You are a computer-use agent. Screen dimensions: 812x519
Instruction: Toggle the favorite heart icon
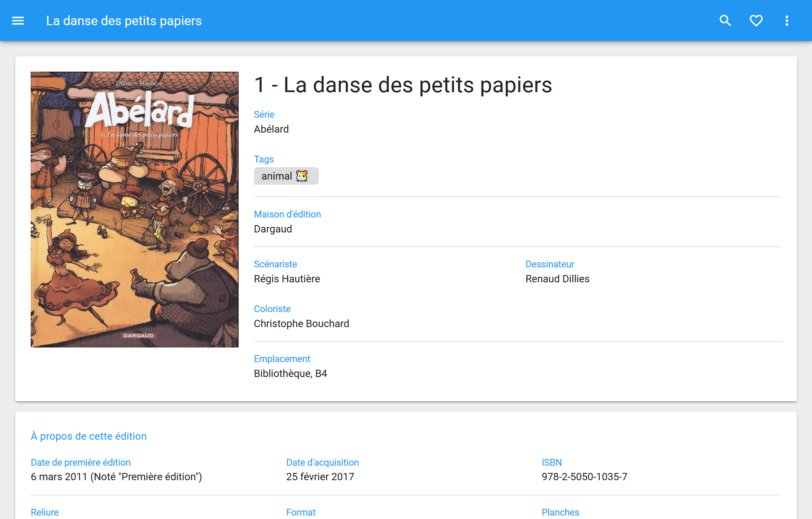(x=756, y=20)
